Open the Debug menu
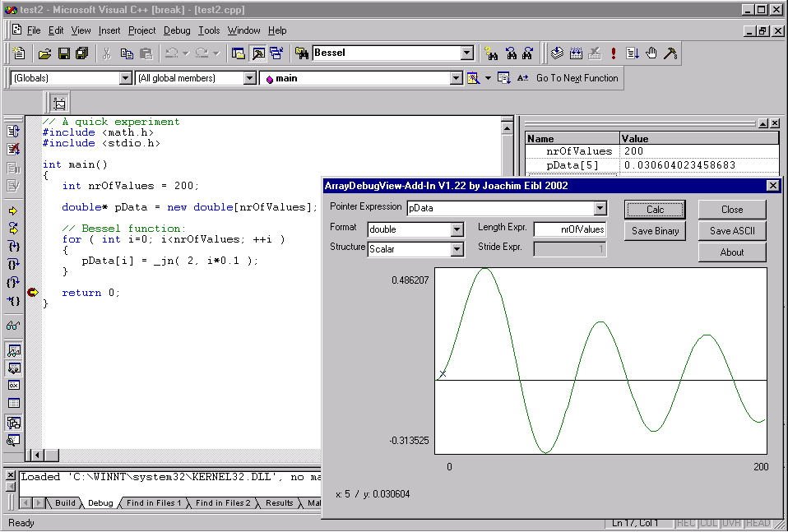The width and height of the screenshot is (788, 532). (177, 30)
